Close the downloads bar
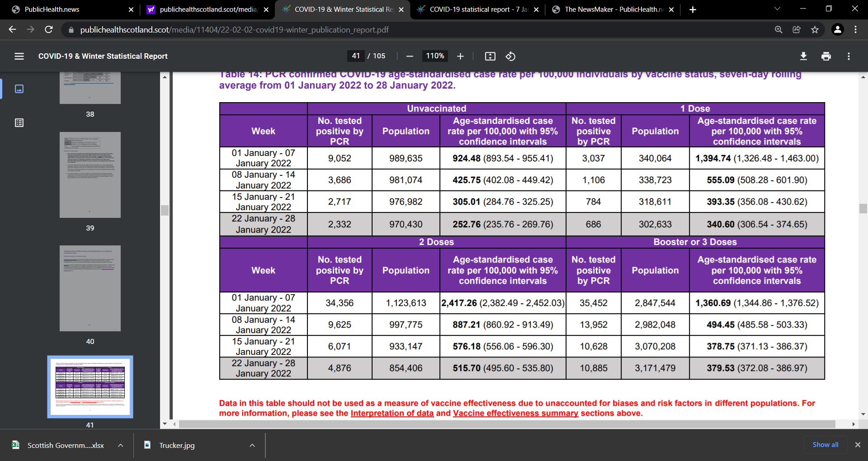Viewport: 868px width, 461px height. click(x=857, y=445)
